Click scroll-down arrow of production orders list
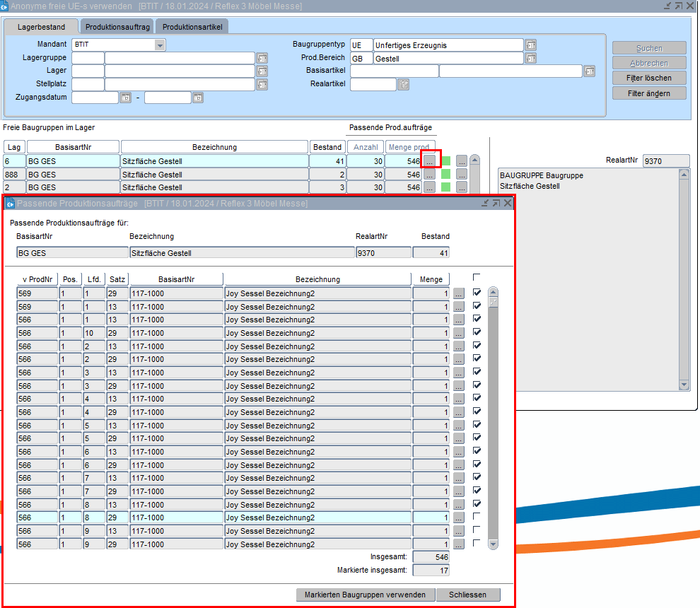 click(x=493, y=544)
